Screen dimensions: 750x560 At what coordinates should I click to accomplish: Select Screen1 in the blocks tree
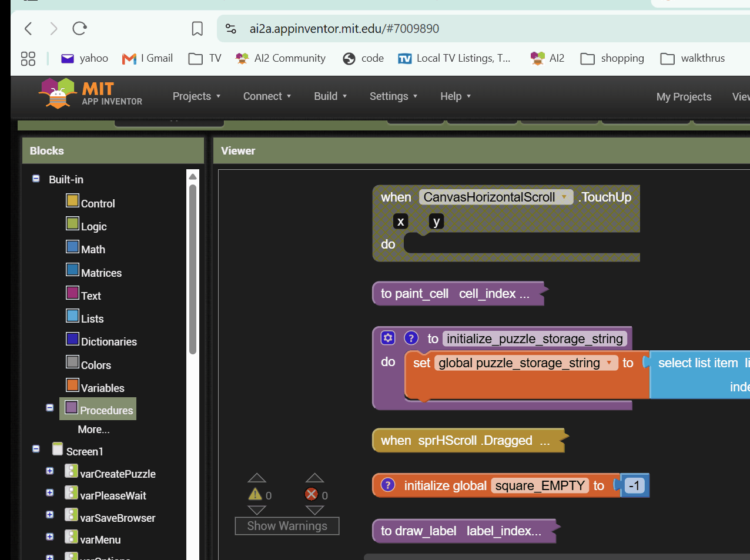tap(78, 451)
